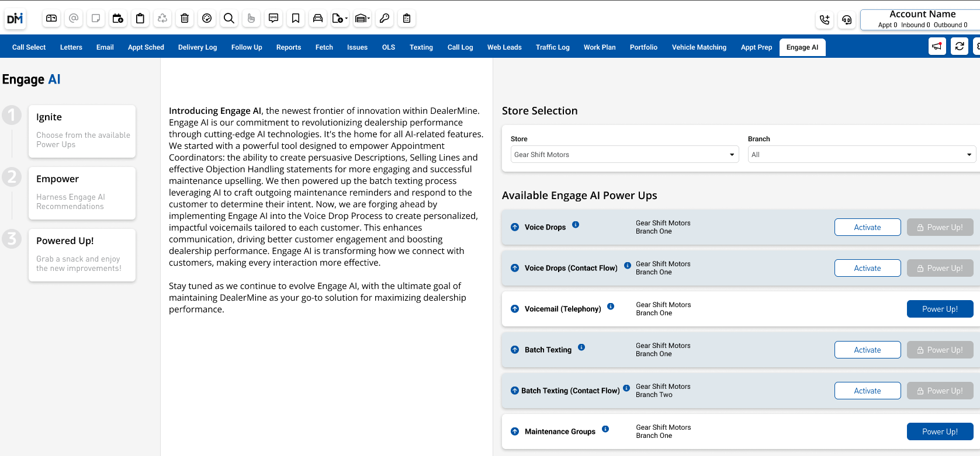Screen dimensions: 980x456
Task: Click the trash can icon
Action: [185, 18]
